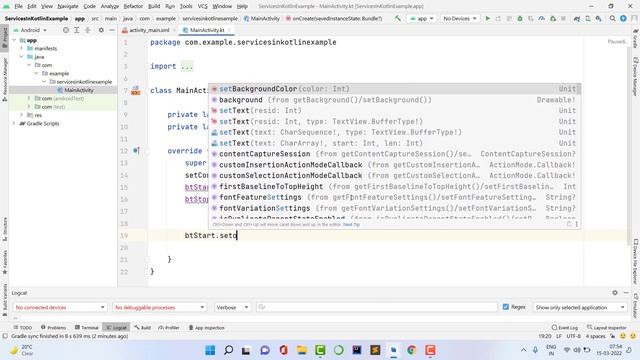Screen dimensions: 640x360
Task: Open the Attach Debugger to Android Process icon
Action: 553,18
